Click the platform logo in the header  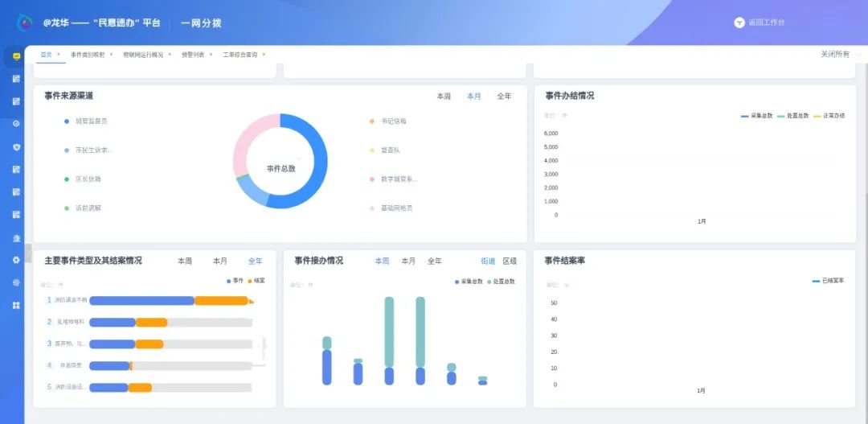tap(25, 23)
